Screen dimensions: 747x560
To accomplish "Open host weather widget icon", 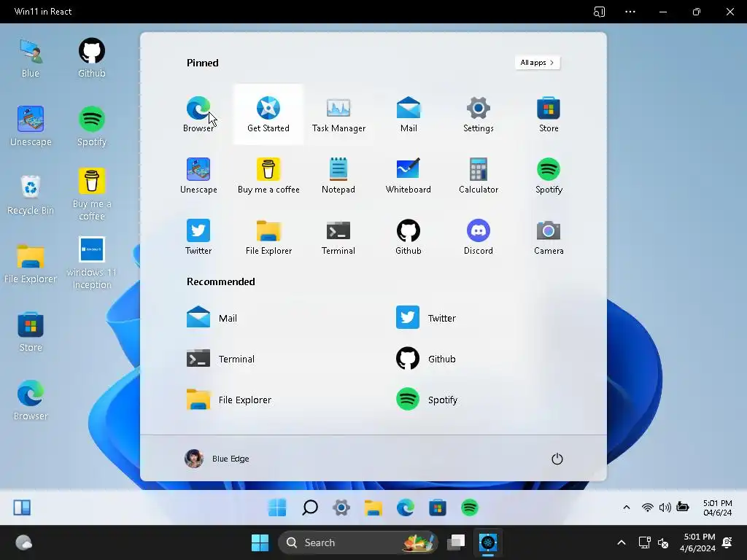I will pos(23,542).
